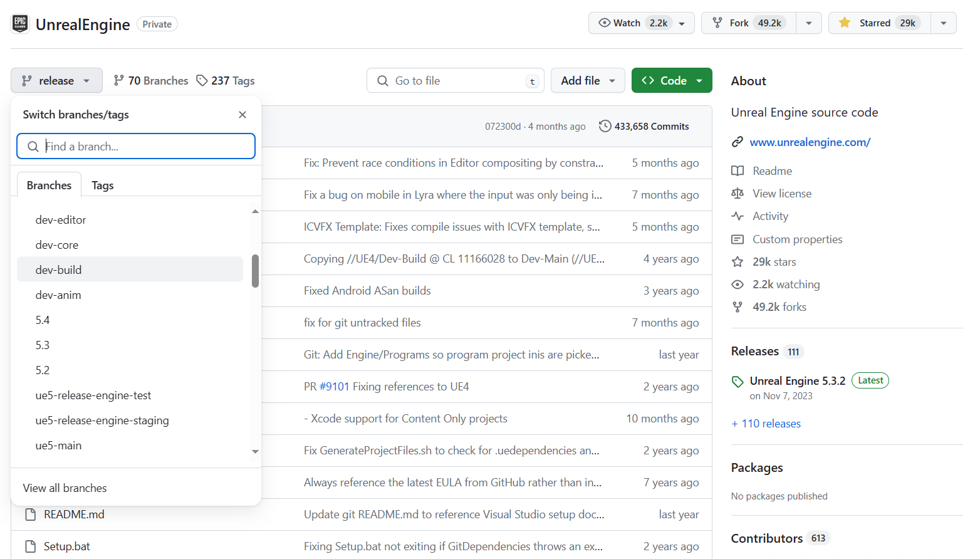Screen dimensions: 980x559
Task: Switch to the Branches tab
Action: [49, 185]
